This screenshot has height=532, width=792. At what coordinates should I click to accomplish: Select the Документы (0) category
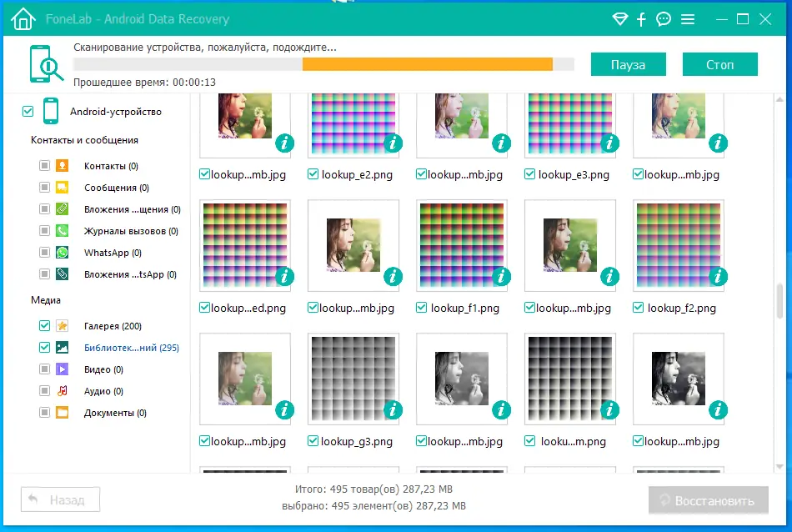click(115, 413)
